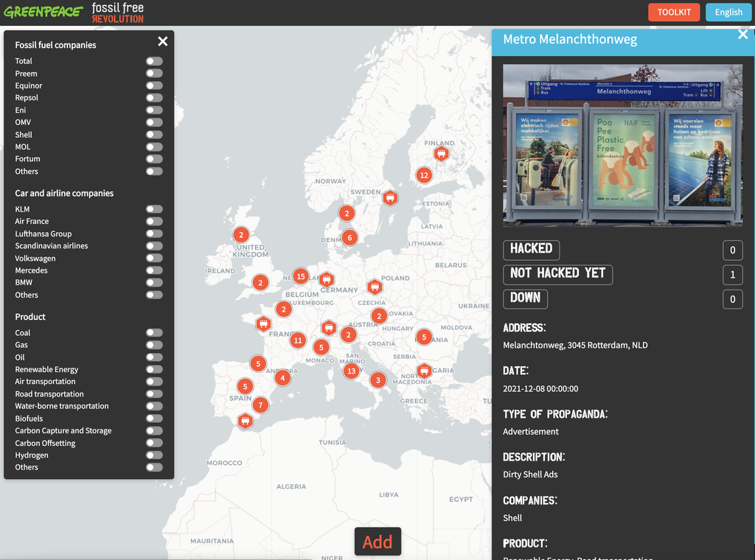This screenshot has width=755, height=560.
Task: Click the fossil free Revolution logo
Action: pyautogui.click(x=117, y=13)
